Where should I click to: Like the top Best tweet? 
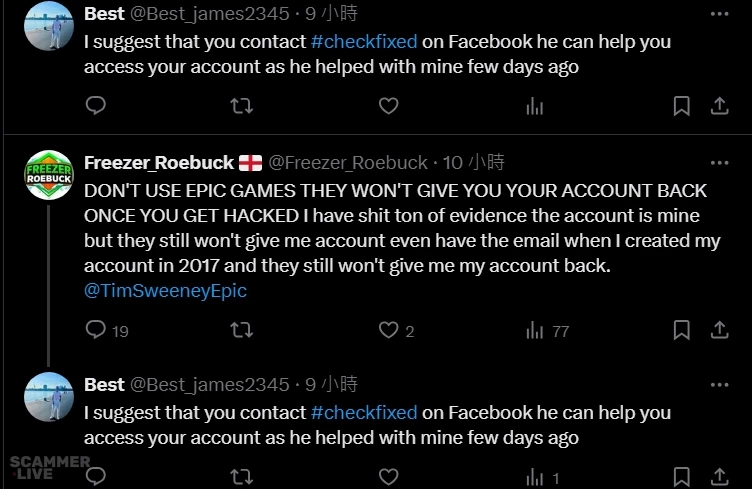pos(388,105)
